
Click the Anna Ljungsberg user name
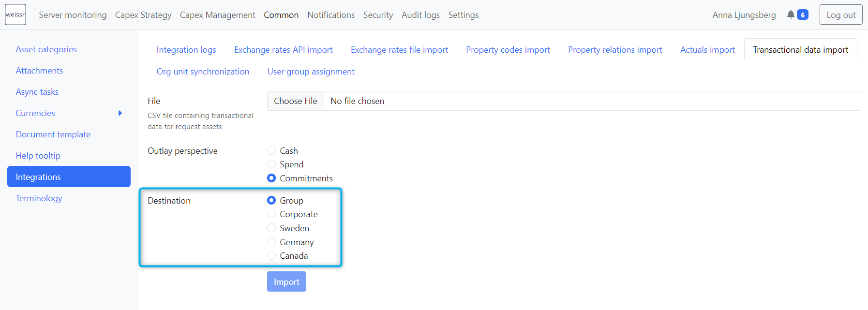744,15
